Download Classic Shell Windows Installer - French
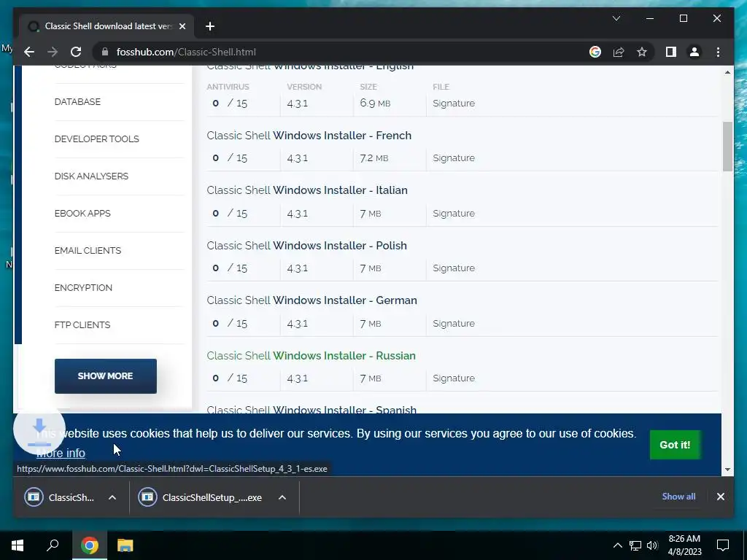 point(309,136)
